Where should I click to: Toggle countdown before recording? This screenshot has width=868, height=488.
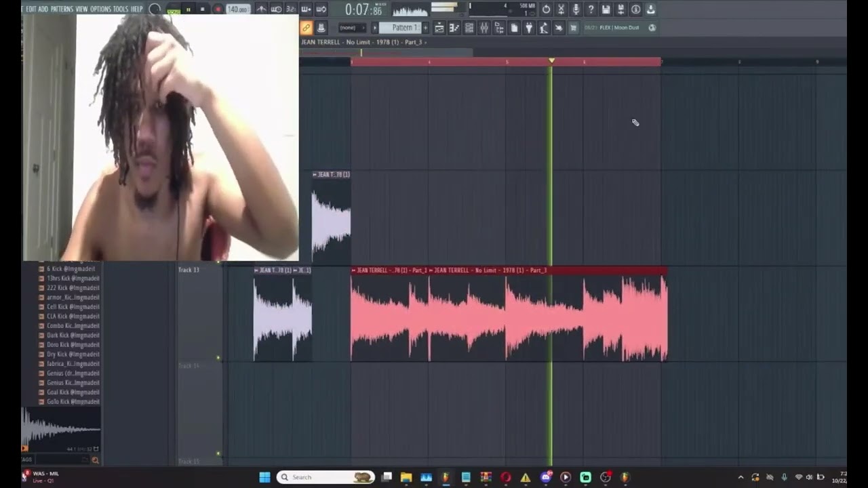[x=291, y=9]
